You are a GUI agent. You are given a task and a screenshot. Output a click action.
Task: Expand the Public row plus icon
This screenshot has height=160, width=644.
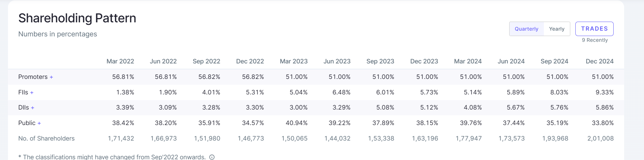pos(39,123)
